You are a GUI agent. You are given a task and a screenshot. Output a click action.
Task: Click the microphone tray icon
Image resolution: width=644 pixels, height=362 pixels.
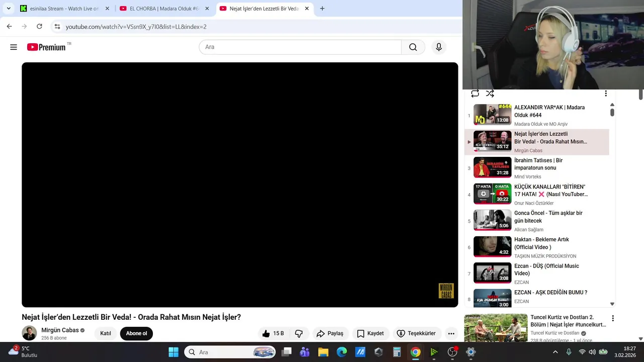click(569, 352)
